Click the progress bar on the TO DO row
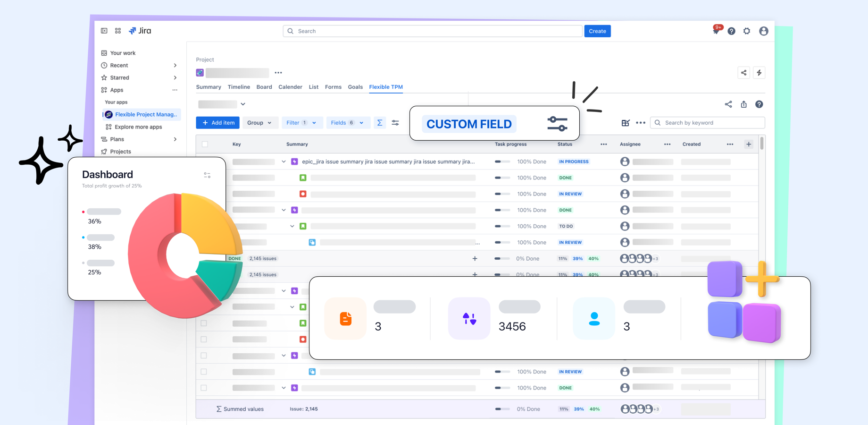The height and width of the screenshot is (425, 868). [x=502, y=226]
